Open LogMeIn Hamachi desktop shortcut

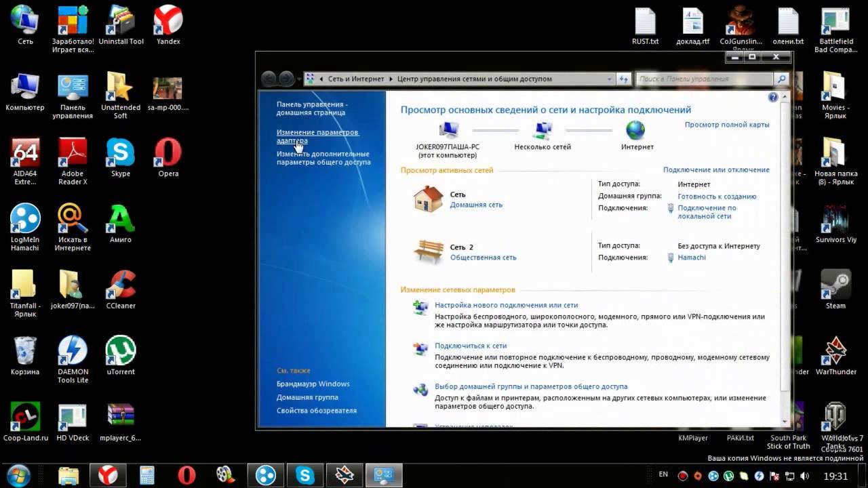pos(25,228)
